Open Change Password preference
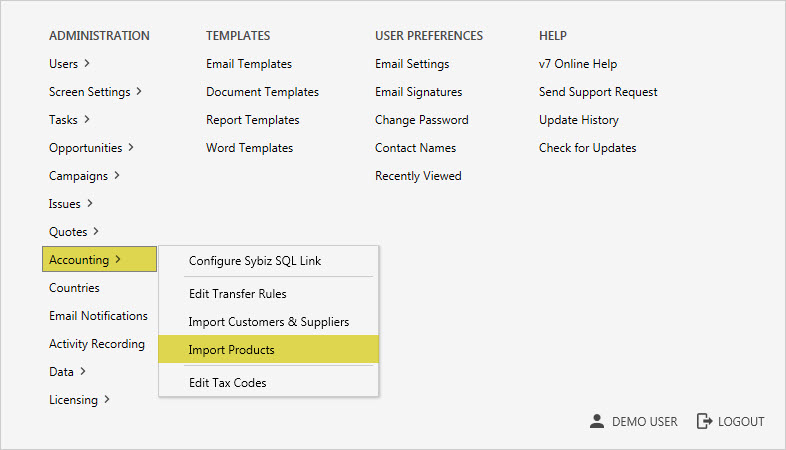The height and width of the screenshot is (450, 786). point(421,120)
